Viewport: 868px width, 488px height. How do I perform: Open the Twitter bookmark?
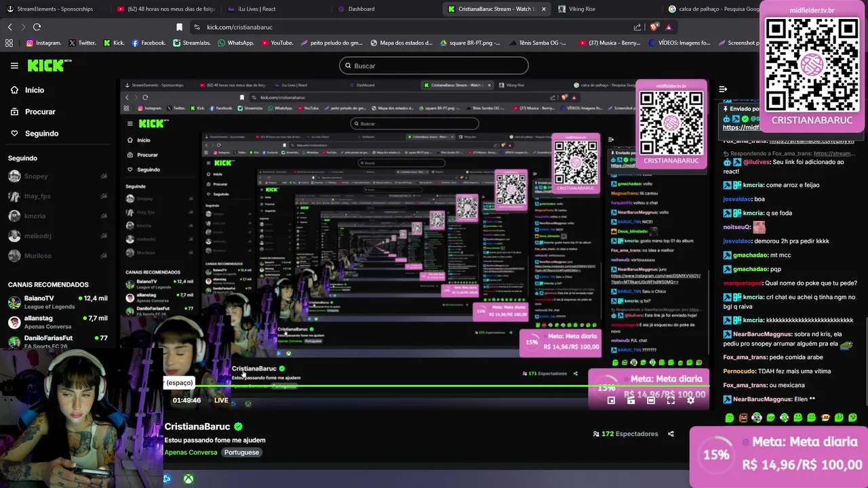(82, 43)
